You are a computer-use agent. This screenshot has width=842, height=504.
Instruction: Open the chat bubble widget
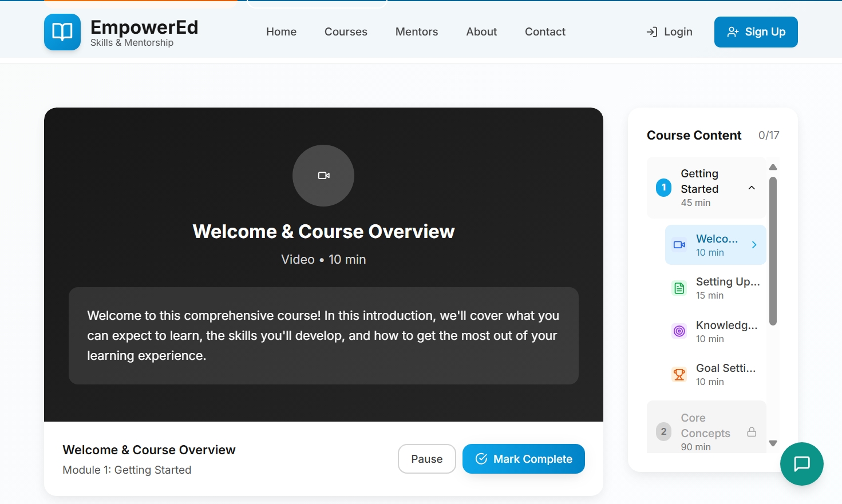tap(801, 464)
